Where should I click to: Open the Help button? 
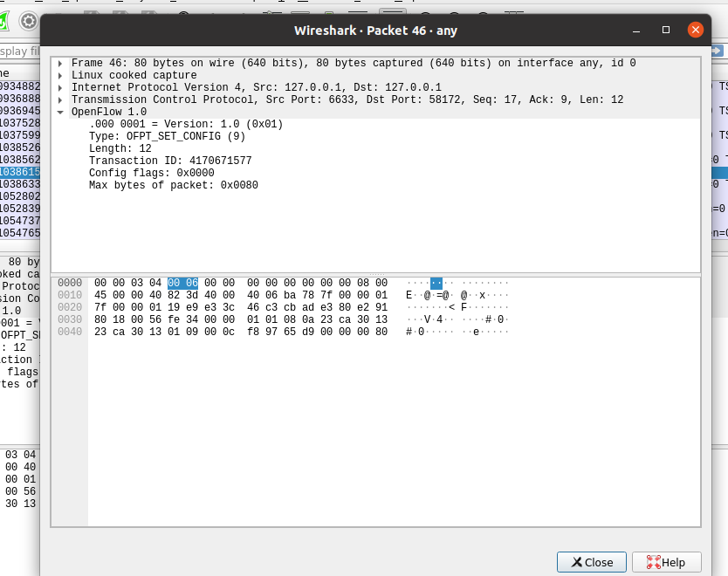coord(666,562)
